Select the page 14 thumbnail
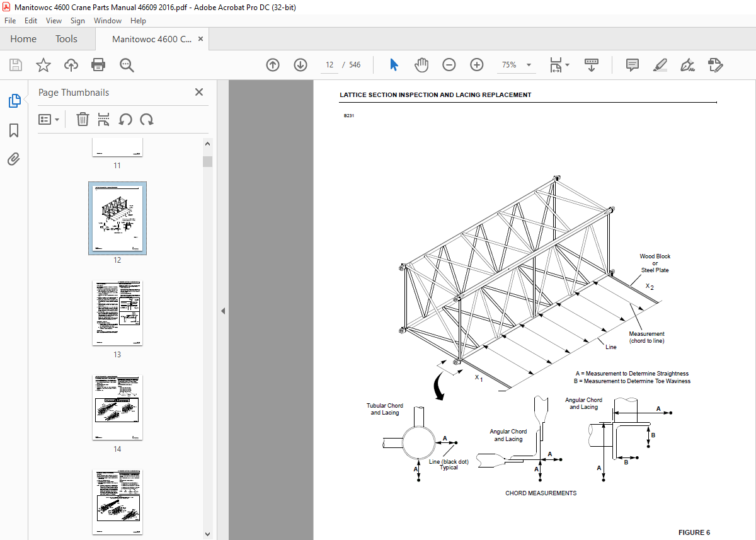This screenshot has height=540, width=756. coord(117,408)
